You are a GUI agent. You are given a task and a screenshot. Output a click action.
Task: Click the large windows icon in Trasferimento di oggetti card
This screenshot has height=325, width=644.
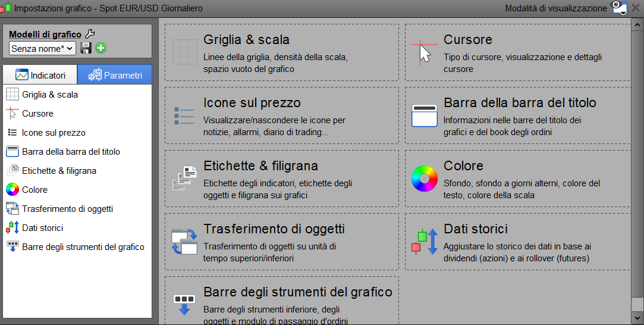click(x=184, y=242)
